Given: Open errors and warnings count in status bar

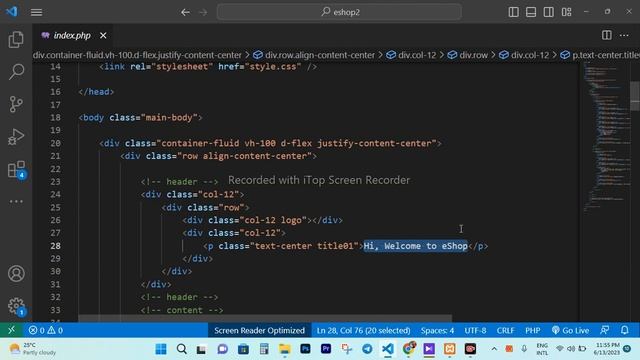Looking at the screenshot, I should 46,330.
